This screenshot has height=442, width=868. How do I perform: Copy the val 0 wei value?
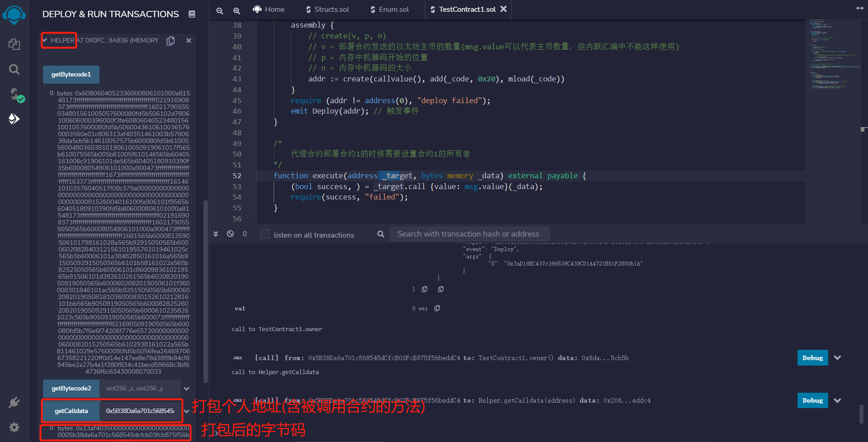pos(437,308)
